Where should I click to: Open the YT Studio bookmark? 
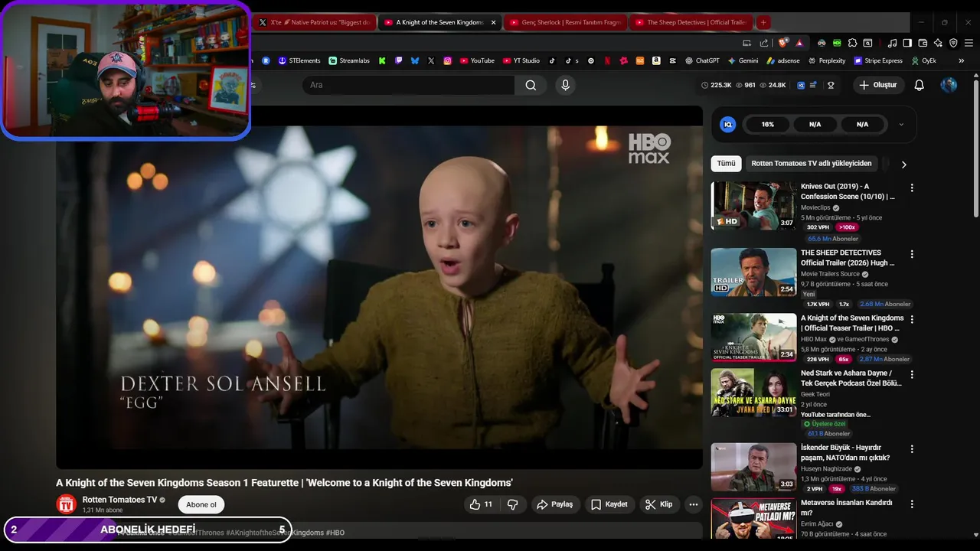pos(521,60)
